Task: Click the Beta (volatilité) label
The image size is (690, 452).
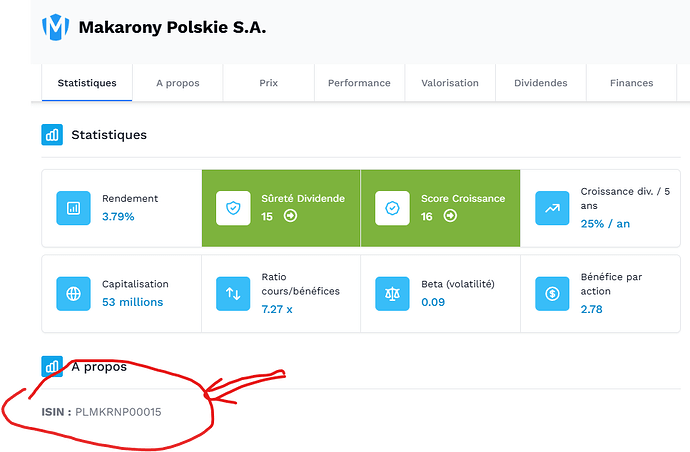Action: 458,284
